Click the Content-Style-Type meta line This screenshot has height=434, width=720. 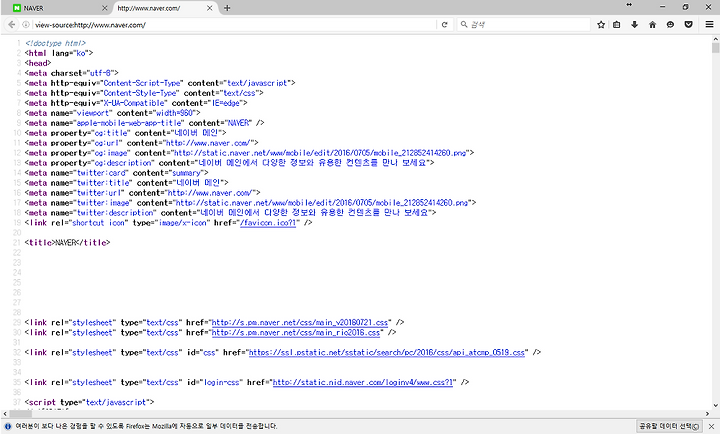click(x=144, y=93)
